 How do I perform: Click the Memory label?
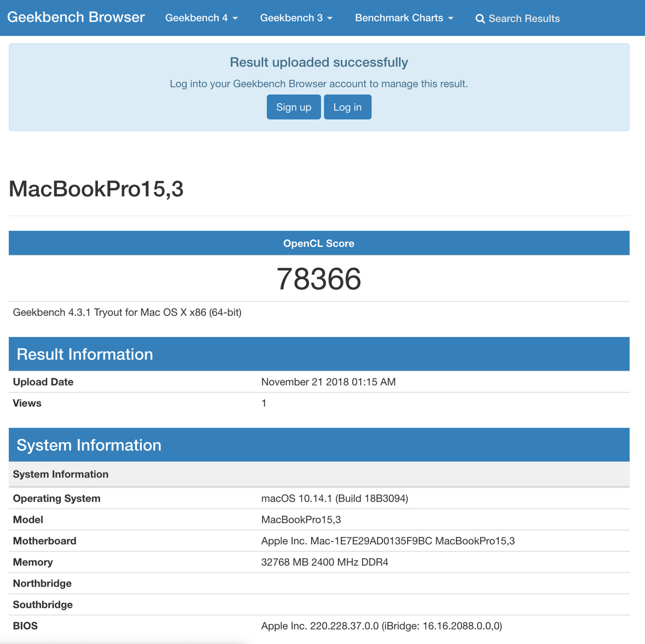pos(33,562)
